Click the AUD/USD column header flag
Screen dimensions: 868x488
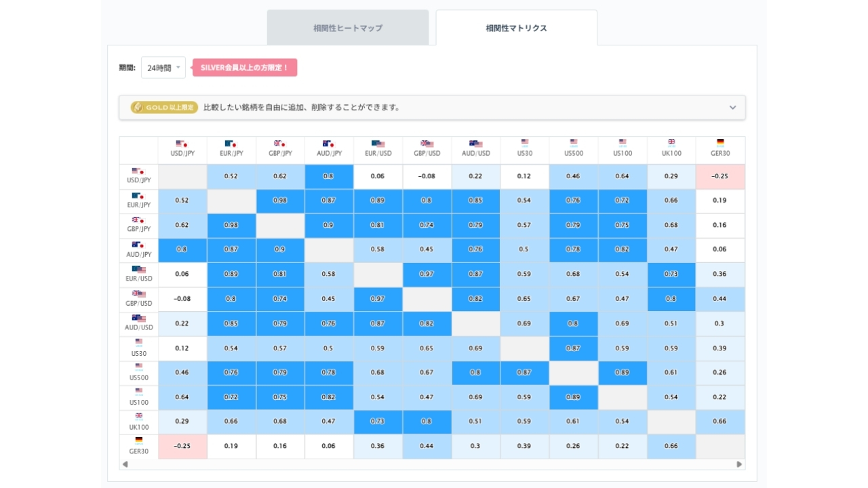[x=476, y=144]
